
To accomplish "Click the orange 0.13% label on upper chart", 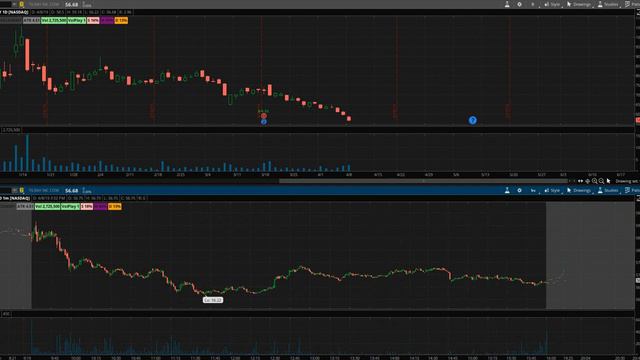I will (x=121, y=20).
